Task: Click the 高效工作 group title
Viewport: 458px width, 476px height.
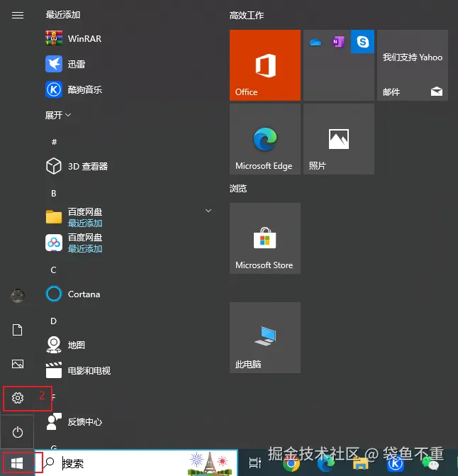Action: [x=247, y=15]
